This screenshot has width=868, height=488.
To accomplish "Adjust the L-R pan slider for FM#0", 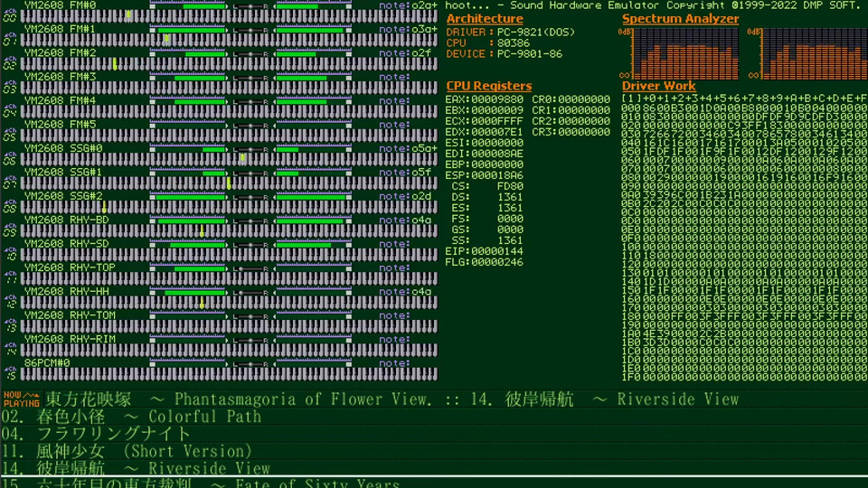I will [250, 6].
